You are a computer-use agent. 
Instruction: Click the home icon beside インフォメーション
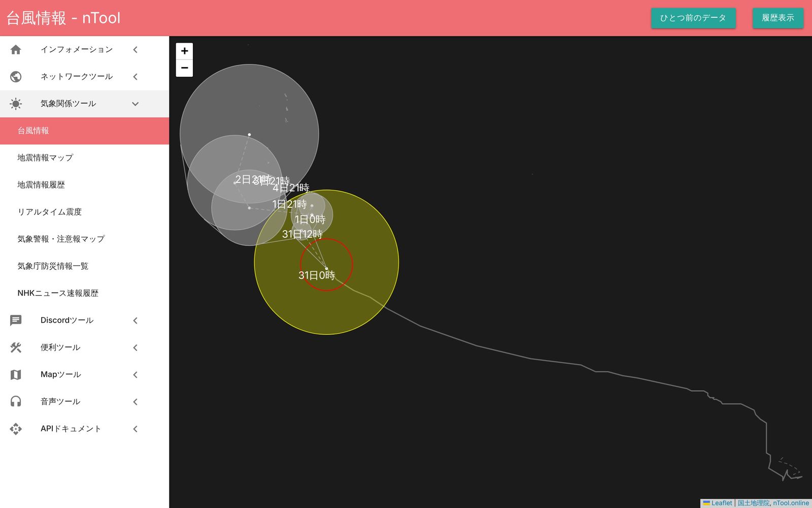coord(16,49)
